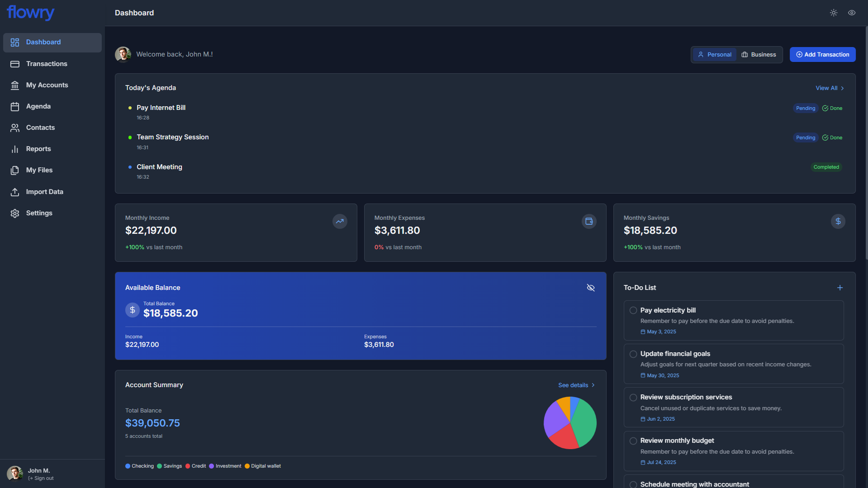Click the Digital wallet orange legend dot
Viewport: 868px width, 488px height.
click(x=247, y=466)
